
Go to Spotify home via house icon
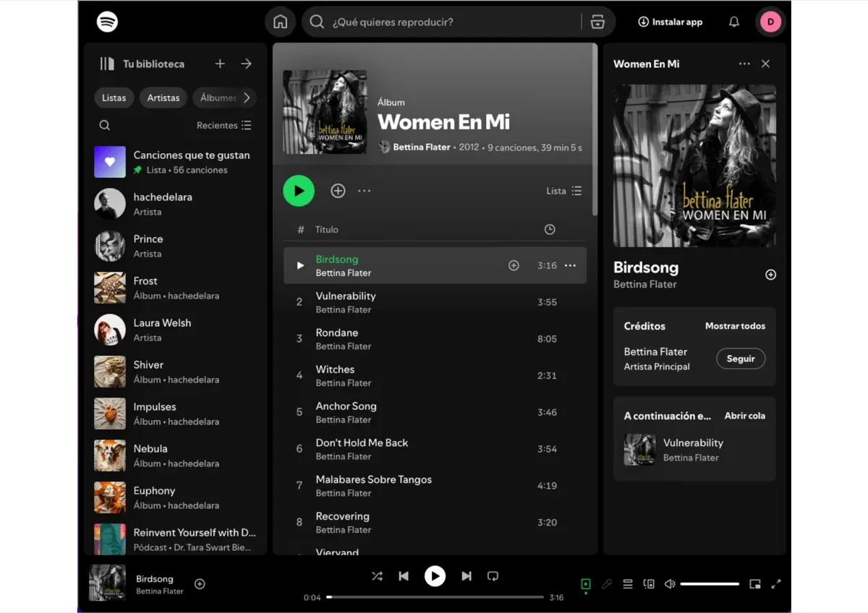pos(280,22)
